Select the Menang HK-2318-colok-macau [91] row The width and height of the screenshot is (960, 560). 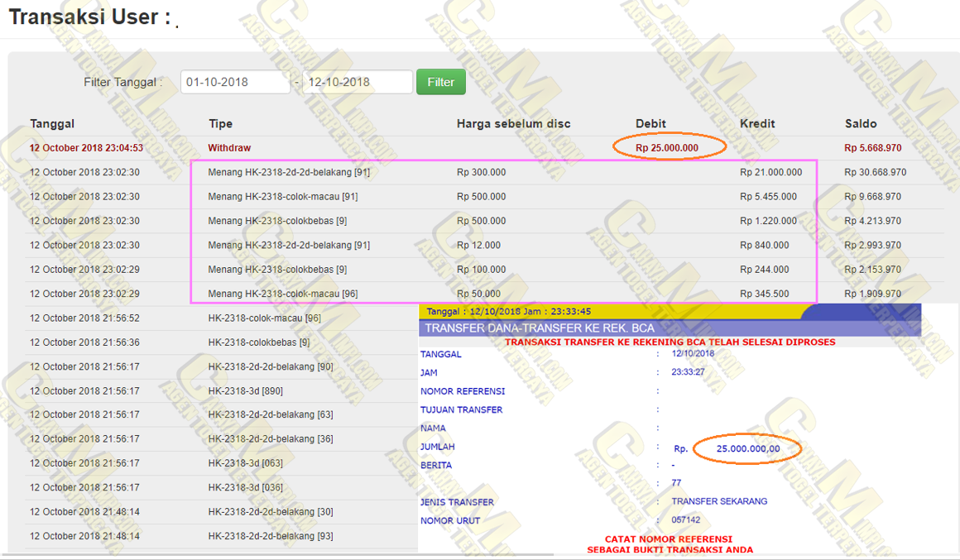point(283,197)
